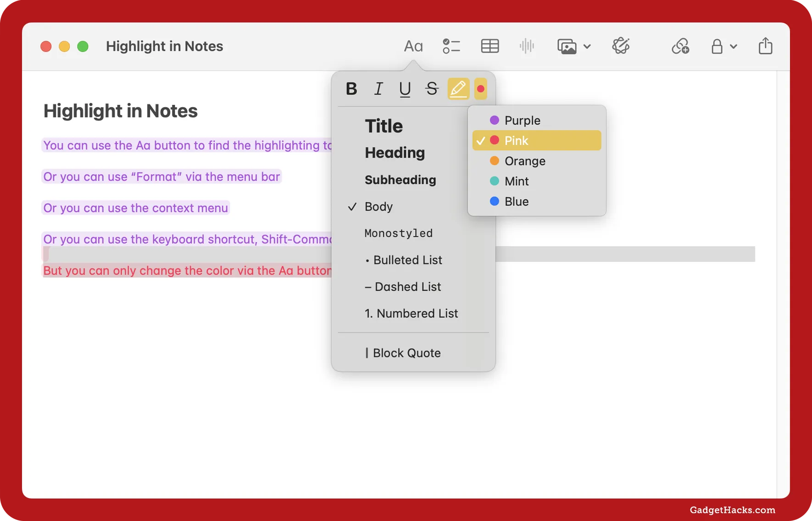
Task: Apply the Subheading style
Action: tap(400, 180)
